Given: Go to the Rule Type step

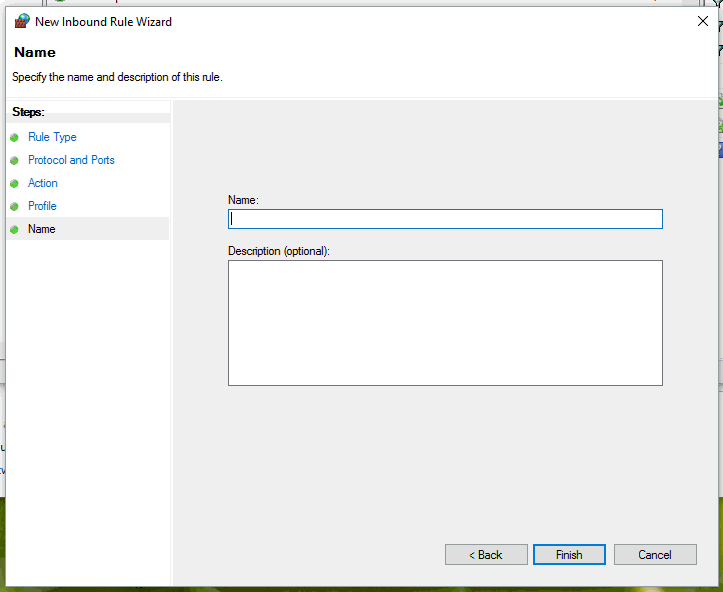Looking at the screenshot, I should tap(52, 137).
